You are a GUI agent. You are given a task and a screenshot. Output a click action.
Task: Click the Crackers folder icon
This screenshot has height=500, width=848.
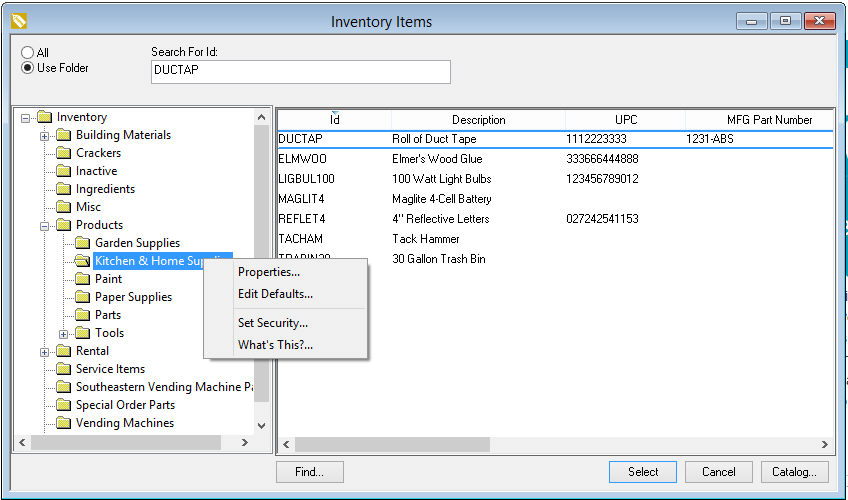[63, 153]
